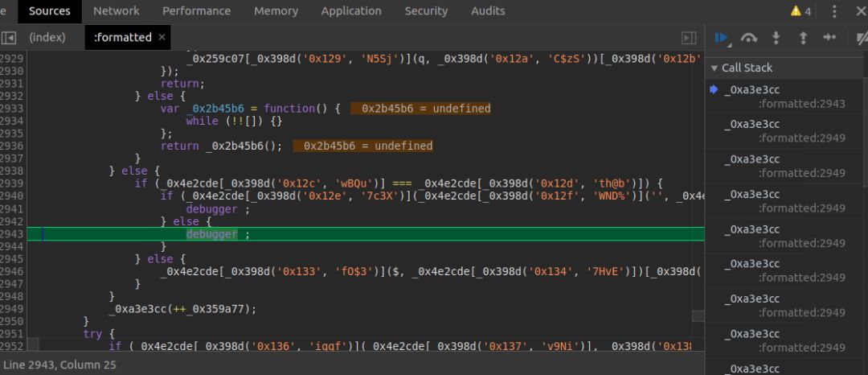
Task: Close the :formatted file tab
Action: pyautogui.click(x=162, y=38)
